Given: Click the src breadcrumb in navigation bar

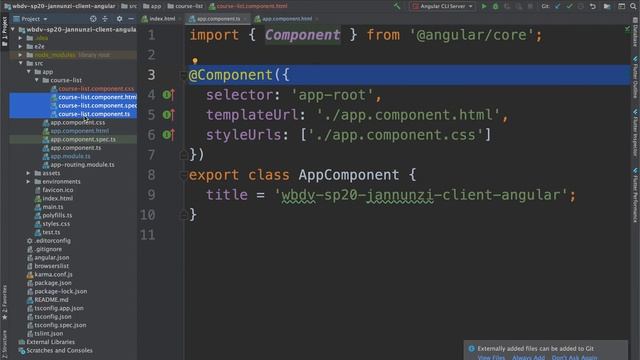Looking at the screenshot, I should (x=129, y=6).
